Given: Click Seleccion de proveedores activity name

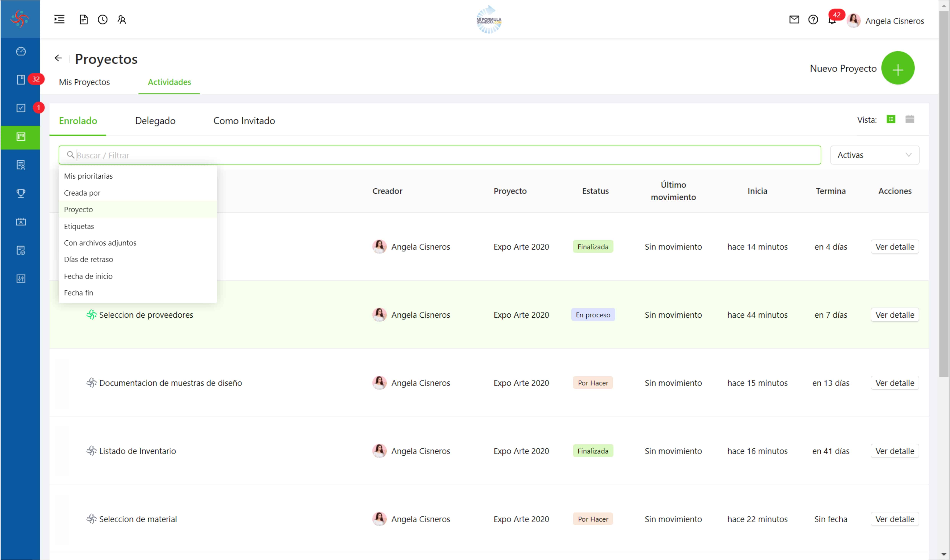Looking at the screenshot, I should point(146,315).
